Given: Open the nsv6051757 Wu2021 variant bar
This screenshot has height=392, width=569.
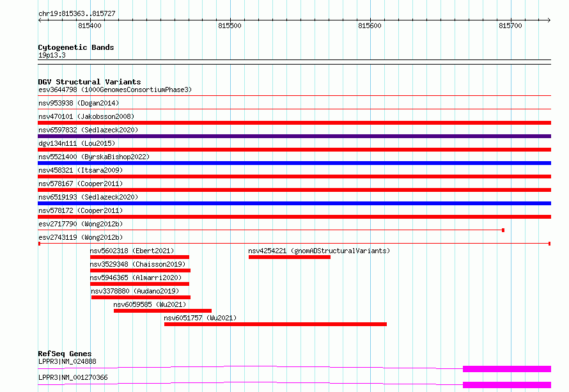Looking at the screenshot, I should pyautogui.click(x=276, y=324).
